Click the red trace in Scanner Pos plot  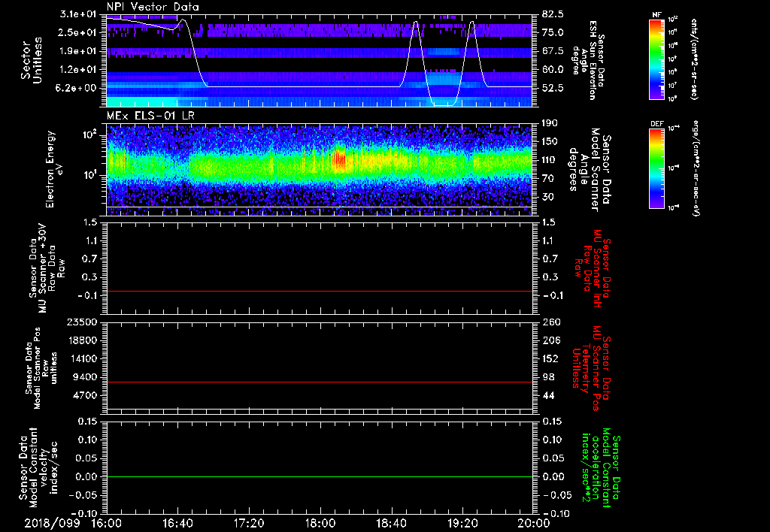[x=320, y=382]
